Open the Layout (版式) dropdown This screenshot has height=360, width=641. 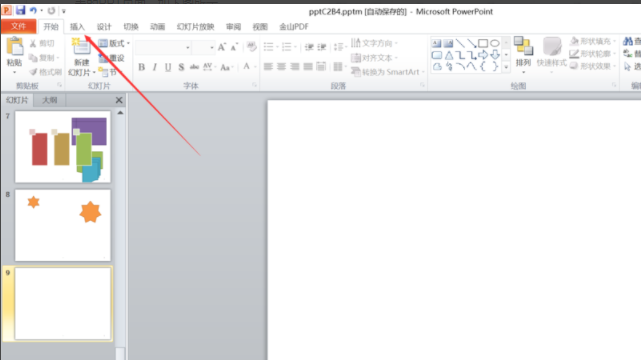[x=114, y=43]
